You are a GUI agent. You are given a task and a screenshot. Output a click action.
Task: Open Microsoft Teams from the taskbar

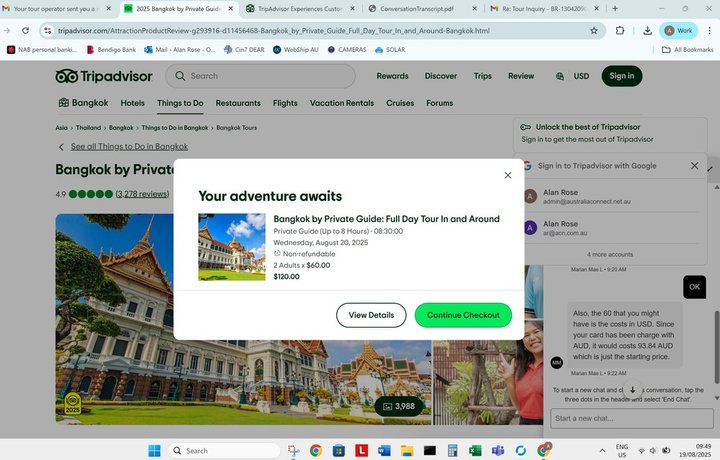click(498, 451)
